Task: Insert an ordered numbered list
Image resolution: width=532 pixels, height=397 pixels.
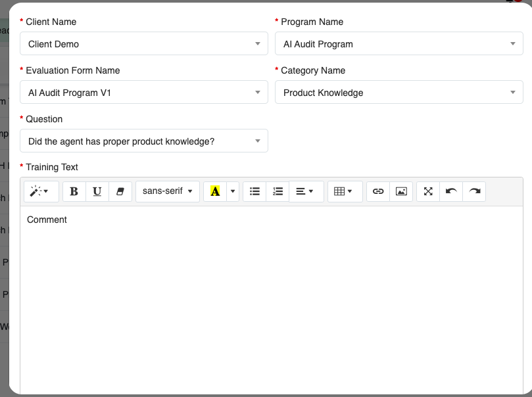Action: (278, 191)
